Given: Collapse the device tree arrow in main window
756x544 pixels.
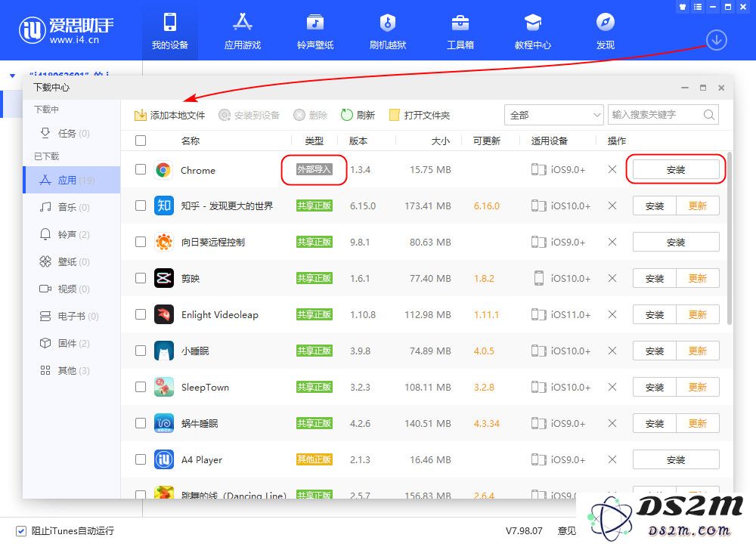Looking at the screenshot, I should (x=13, y=76).
